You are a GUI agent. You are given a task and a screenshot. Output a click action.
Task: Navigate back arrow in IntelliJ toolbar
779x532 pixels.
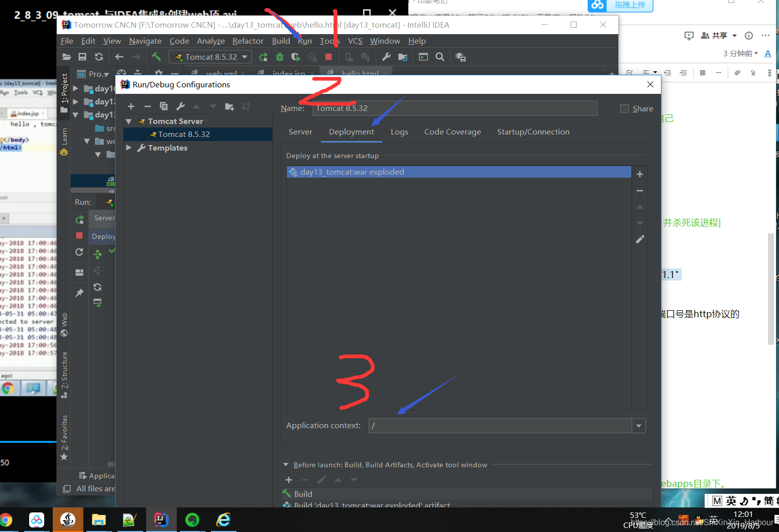pyautogui.click(x=119, y=57)
